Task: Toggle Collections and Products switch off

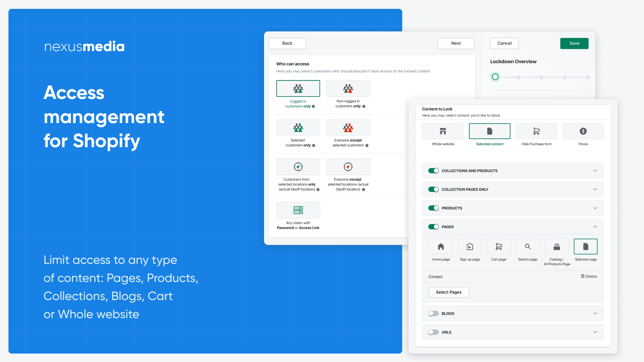Action: pyautogui.click(x=433, y=171)
